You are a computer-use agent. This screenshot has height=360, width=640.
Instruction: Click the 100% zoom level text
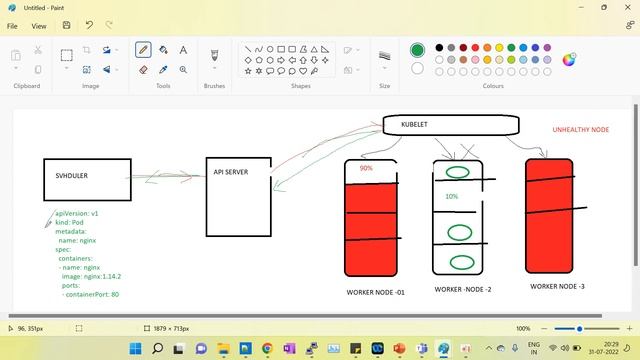tap(523, 329)
